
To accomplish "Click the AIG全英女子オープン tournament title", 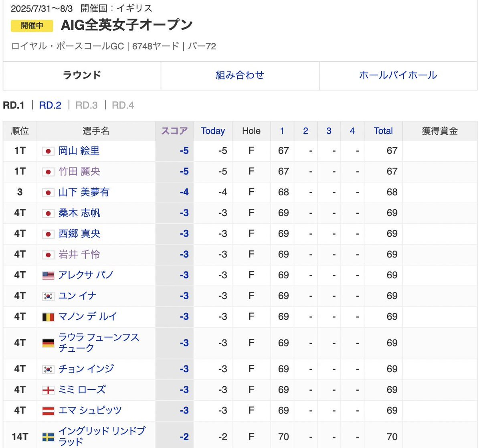I will point(127,25).
